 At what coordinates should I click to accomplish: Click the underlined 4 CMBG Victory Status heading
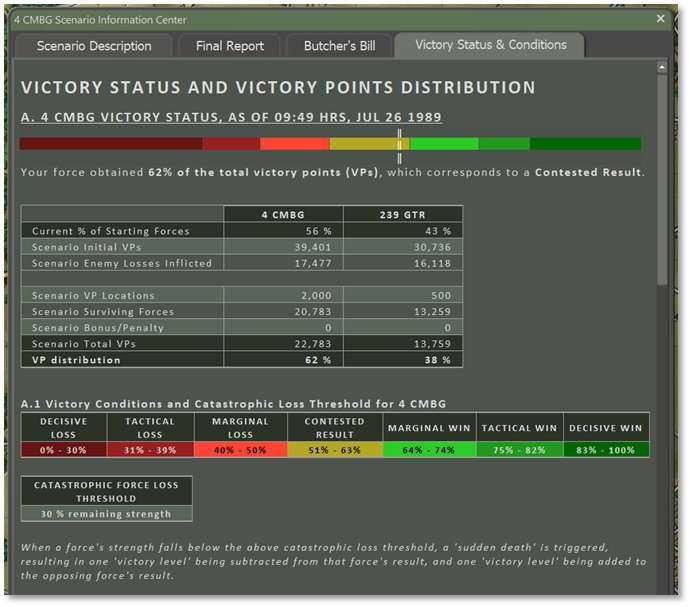coord(231,117)
